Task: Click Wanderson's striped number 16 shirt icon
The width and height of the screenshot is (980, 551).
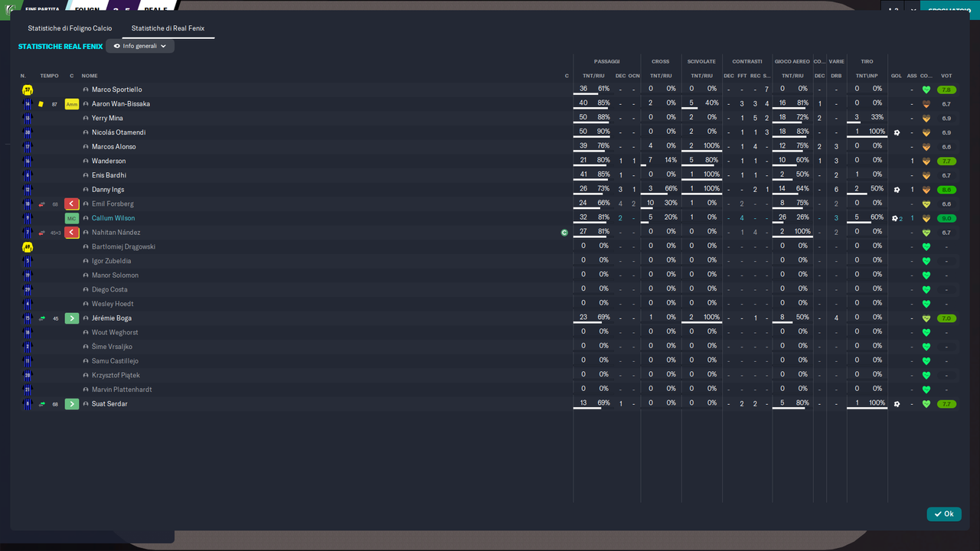Action: (28, 161)
